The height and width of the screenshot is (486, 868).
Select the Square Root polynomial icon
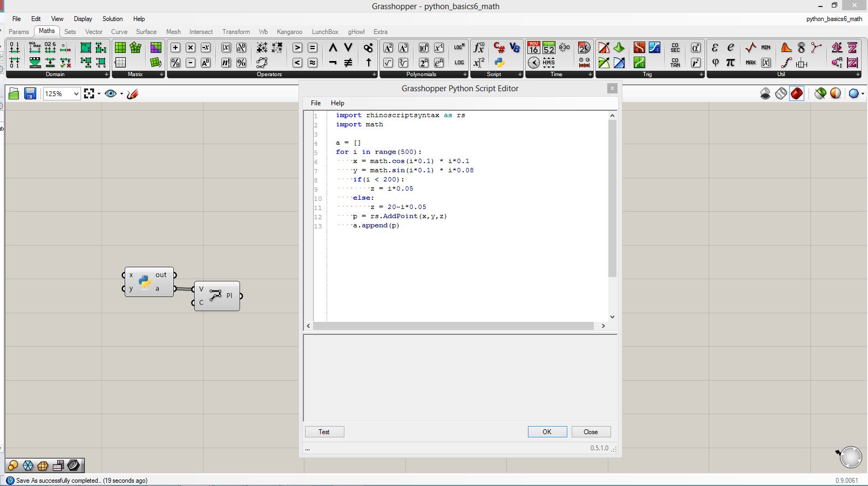click(388, 63)
